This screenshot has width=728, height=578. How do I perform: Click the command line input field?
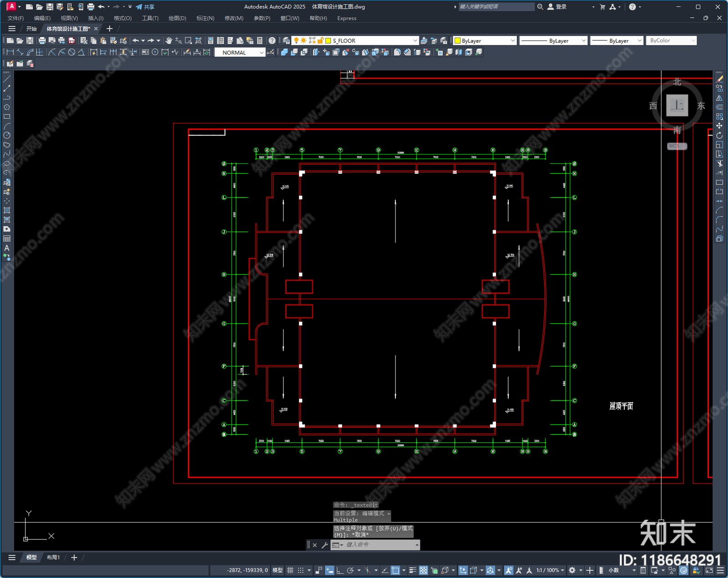pos(380,545)
